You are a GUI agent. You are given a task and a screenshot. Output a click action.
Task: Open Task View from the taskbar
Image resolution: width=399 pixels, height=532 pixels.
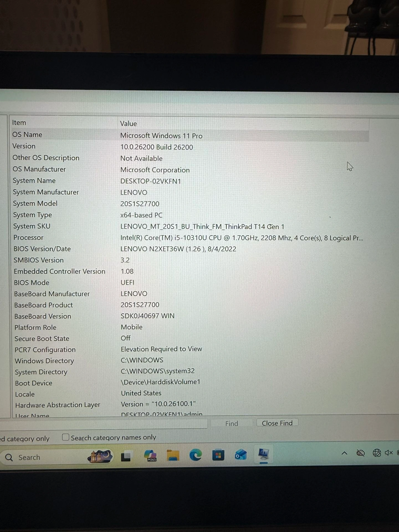tap(126, 456)
